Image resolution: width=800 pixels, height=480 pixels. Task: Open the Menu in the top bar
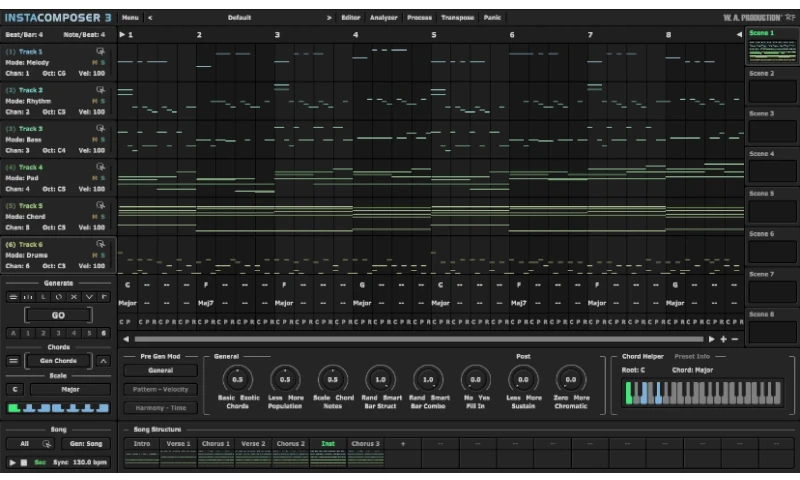click(x=130, y=18)
